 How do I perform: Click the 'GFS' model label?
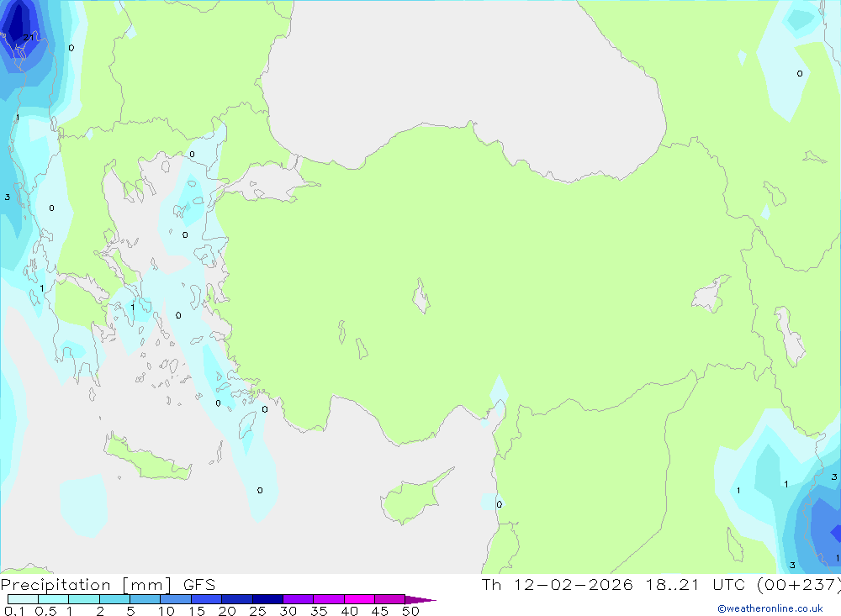point(199,585)
